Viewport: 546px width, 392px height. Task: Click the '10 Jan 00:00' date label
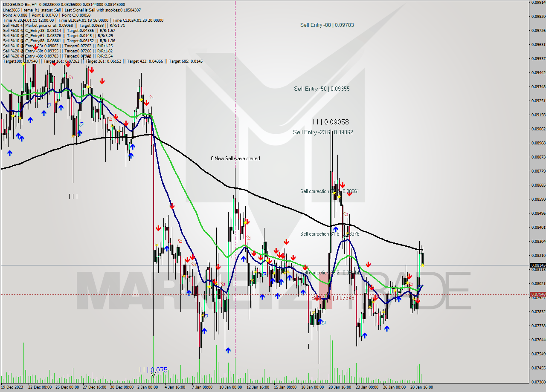231,387
